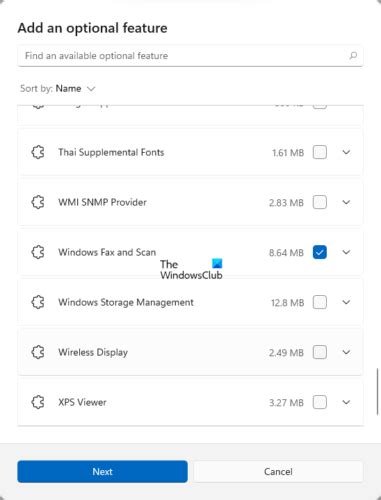Click the vertical scrollbar thumb
This screenshot has height=500, width=381.
[x=378, y=391]
